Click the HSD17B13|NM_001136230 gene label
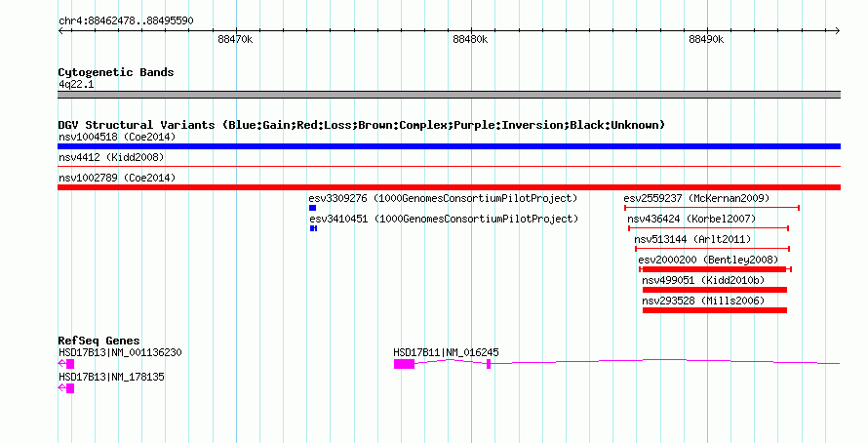This screenshot has width=868, height=443. [x=120, y=352]
